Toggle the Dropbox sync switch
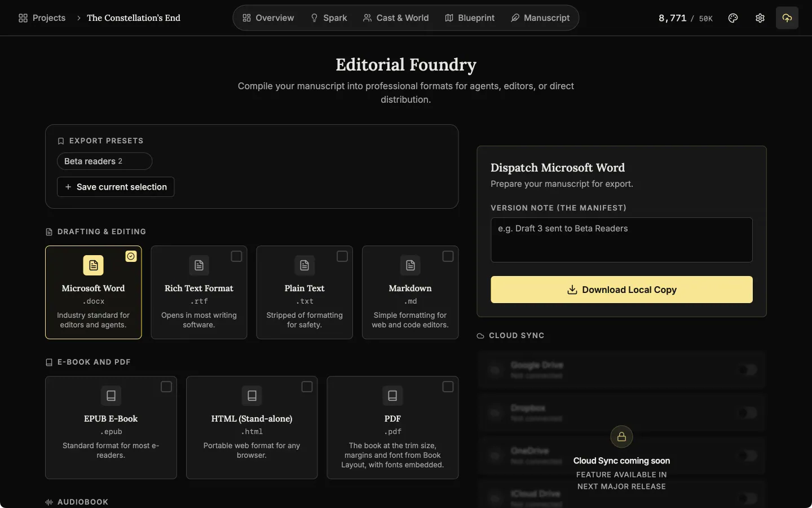The height and width of the screenshot is (508, 812). click(748, 413)
